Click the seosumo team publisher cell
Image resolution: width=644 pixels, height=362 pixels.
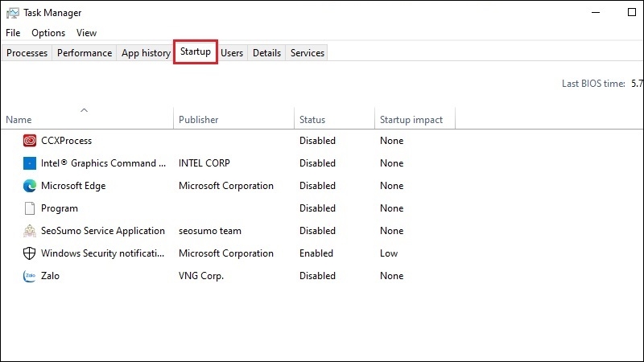click(x=210, y=231)
